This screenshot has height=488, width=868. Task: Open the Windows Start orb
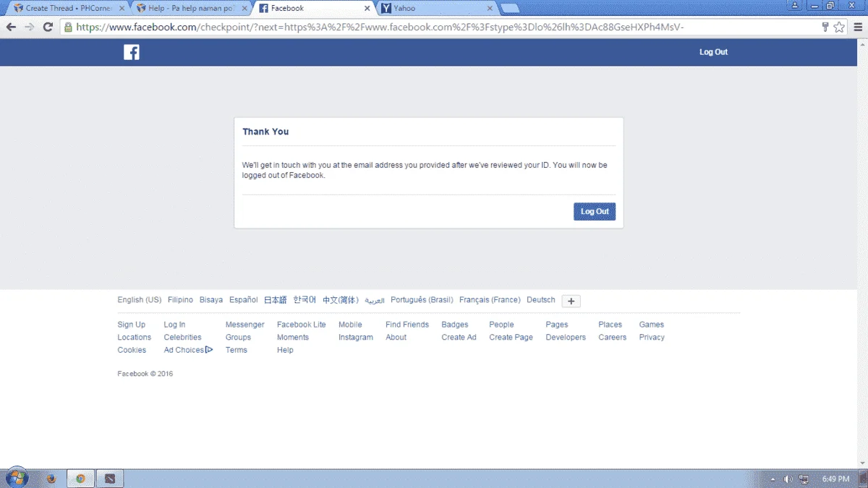tap(16, 478)
